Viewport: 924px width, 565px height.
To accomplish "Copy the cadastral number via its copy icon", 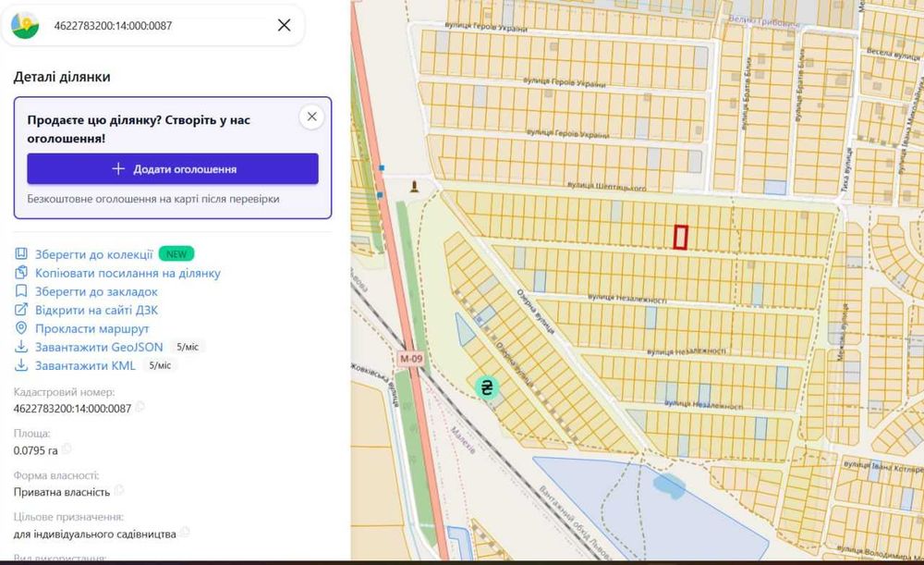I will pos(140,407).
